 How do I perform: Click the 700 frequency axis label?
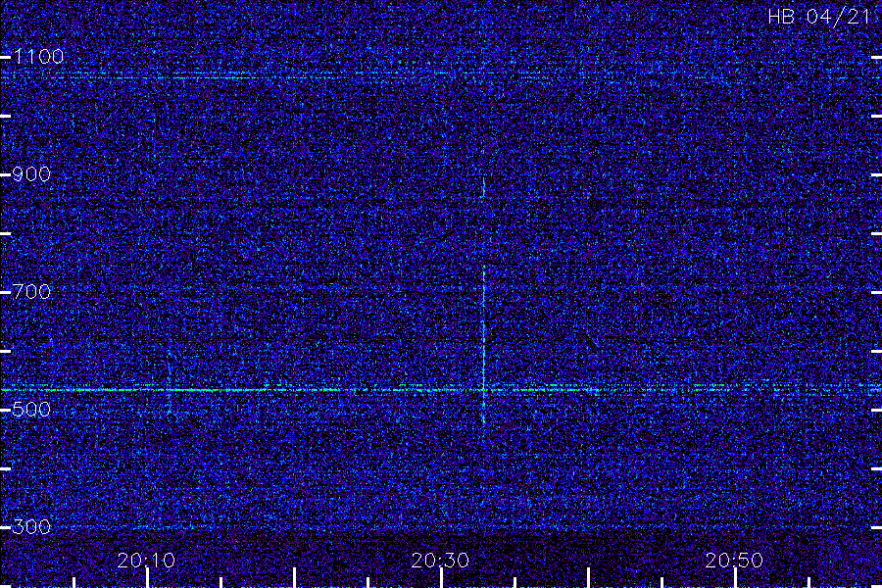[x=31, y=291]
